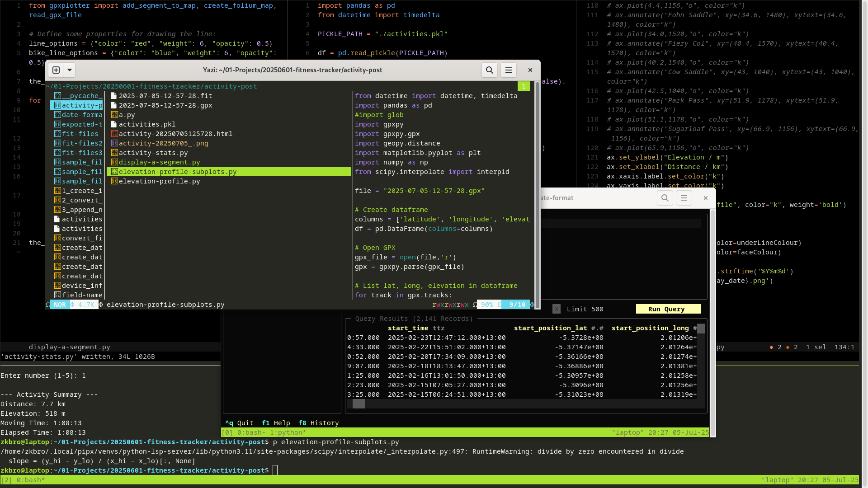Screen dimensions: 868x488
Task: Click f1 Help in query footer
Action: pos(276,423)
